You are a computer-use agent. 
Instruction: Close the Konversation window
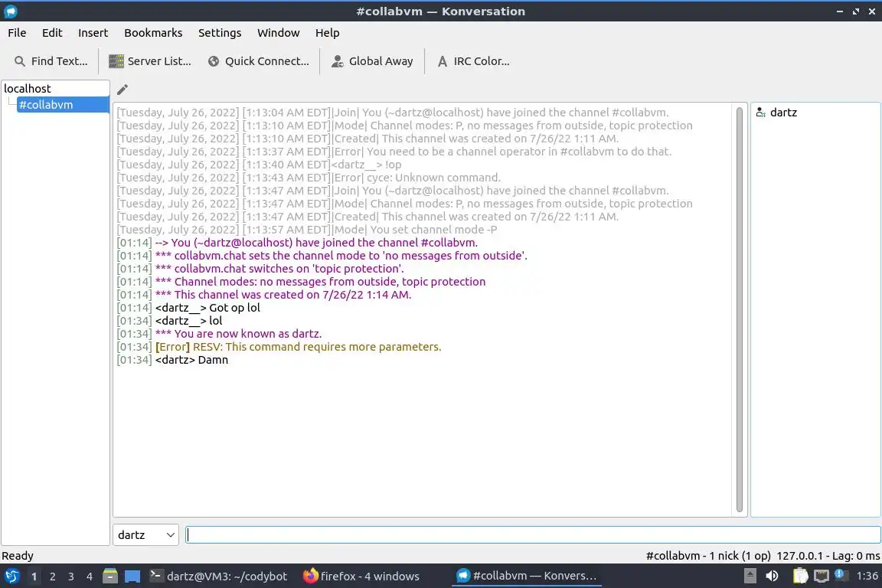[x=872, y=11]
